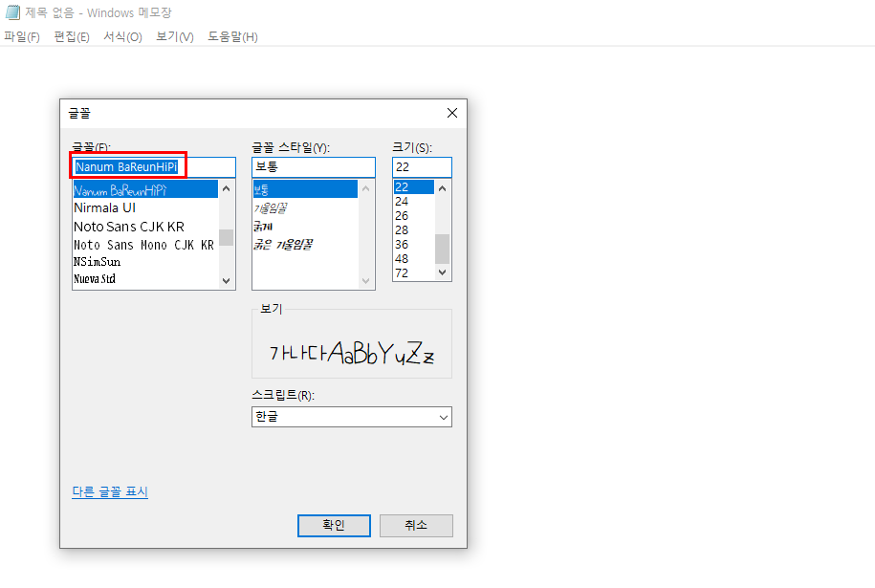This screenshot has height=588, width=875.
Task: Select Nanum BaReunHiPi in the font list
Action: pos(145,190)
